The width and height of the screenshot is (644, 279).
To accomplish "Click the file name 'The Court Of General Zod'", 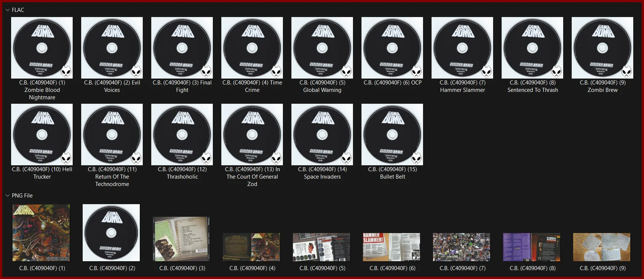I will coord(252,177).
